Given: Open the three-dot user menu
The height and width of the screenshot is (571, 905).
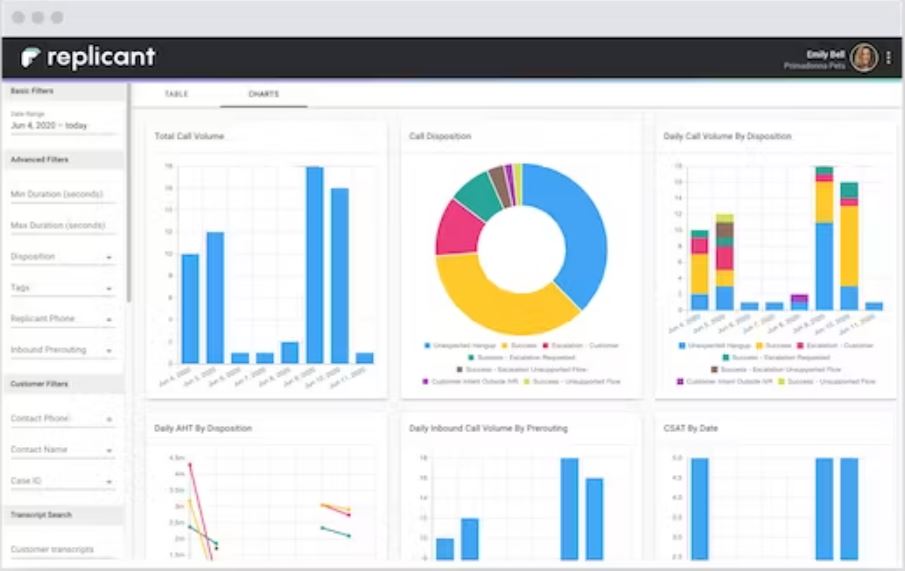Looking at the screenshot, I should pos(888,57).
